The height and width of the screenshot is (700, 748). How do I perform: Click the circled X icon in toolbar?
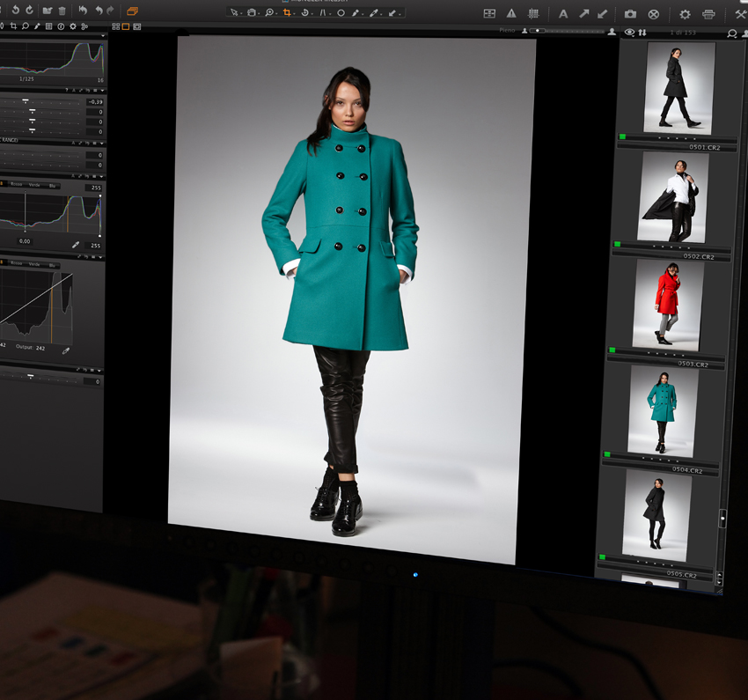654,15
